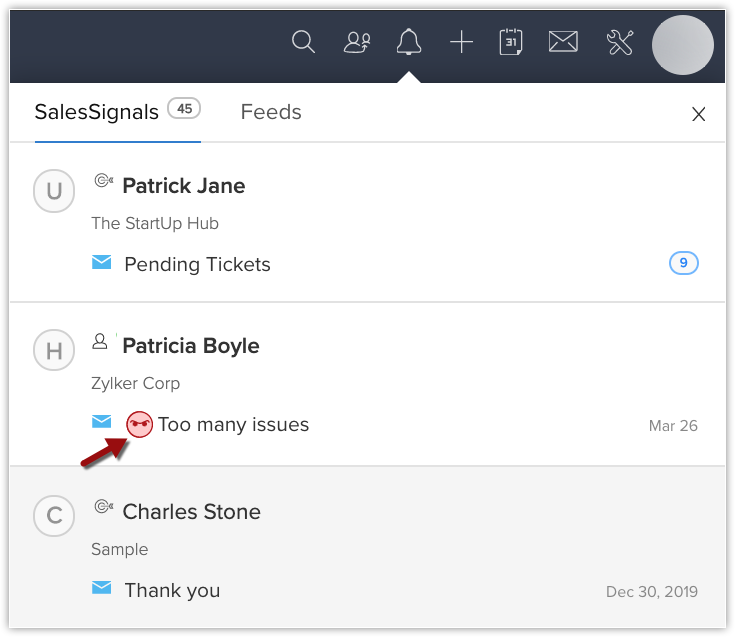
Task: Click the 9 unread count badge
Action: click(684, 264)
